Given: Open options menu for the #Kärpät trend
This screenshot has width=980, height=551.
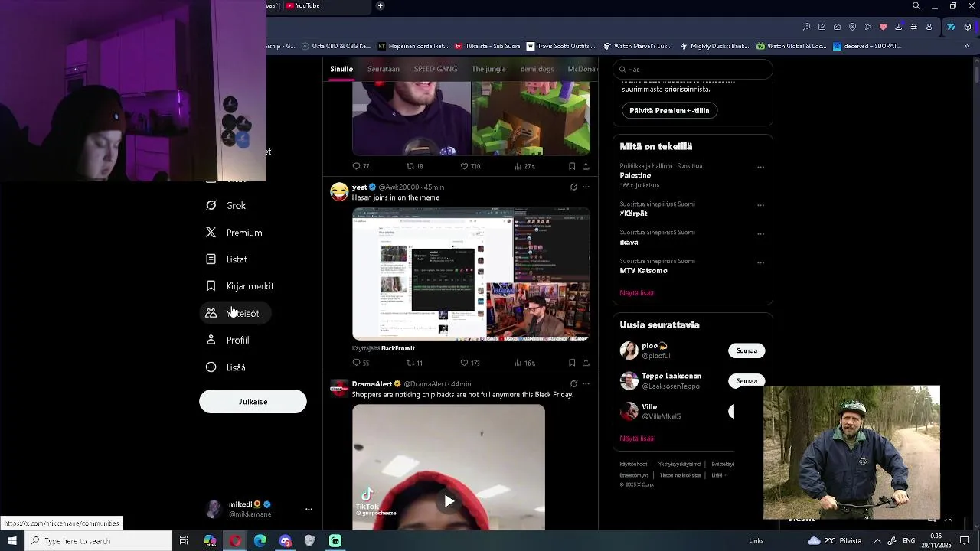Looking at the screenshot, I should 760,205.
